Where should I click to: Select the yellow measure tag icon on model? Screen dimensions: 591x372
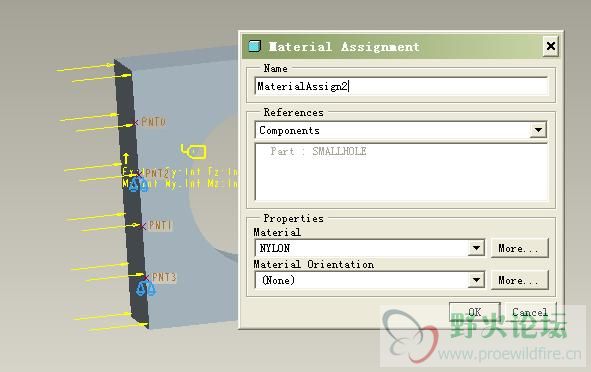point(193,152)
